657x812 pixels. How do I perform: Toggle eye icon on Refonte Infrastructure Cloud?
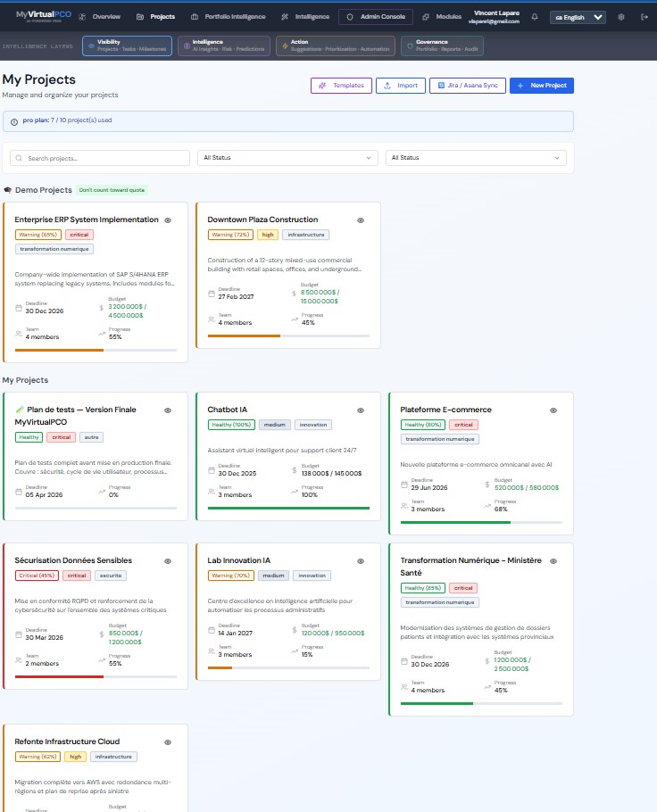tap(168, 742)
